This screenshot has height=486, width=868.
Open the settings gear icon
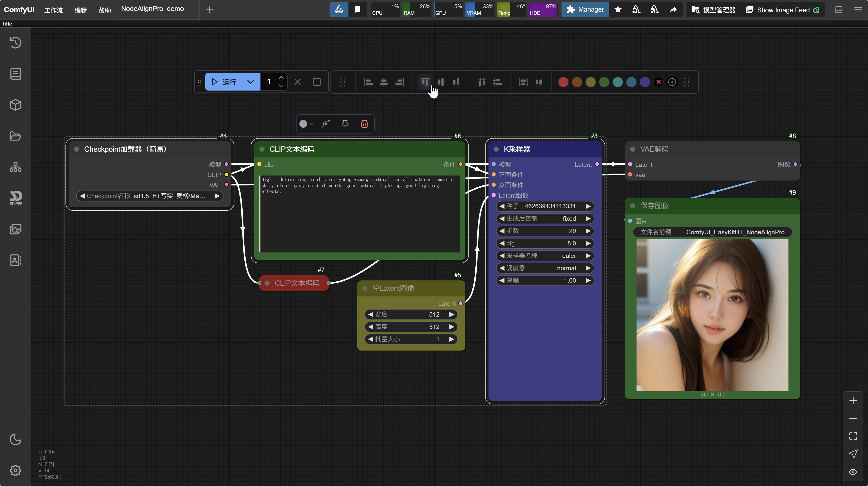(16, 470)
